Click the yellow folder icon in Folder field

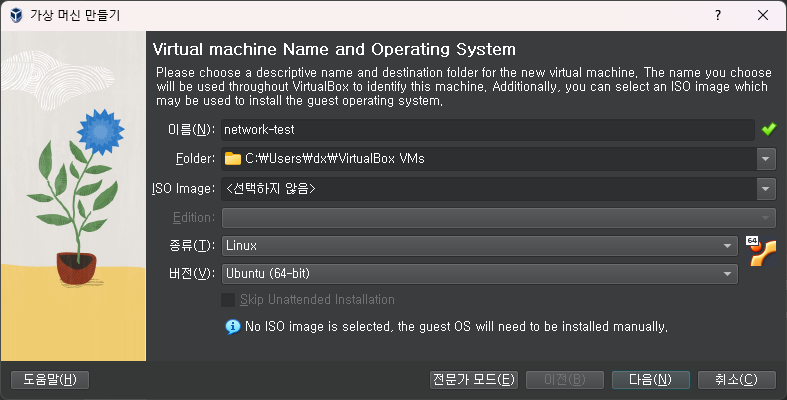(x=233, y=159)
